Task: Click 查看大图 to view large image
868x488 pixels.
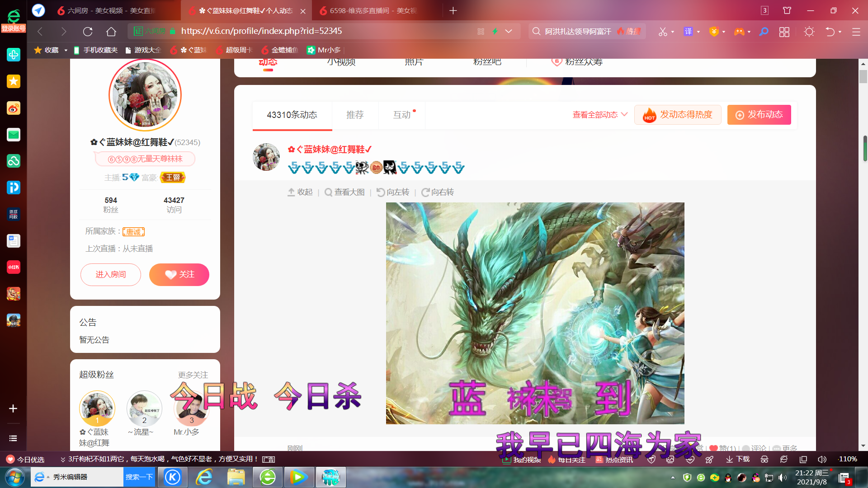Action: [344, 192]
